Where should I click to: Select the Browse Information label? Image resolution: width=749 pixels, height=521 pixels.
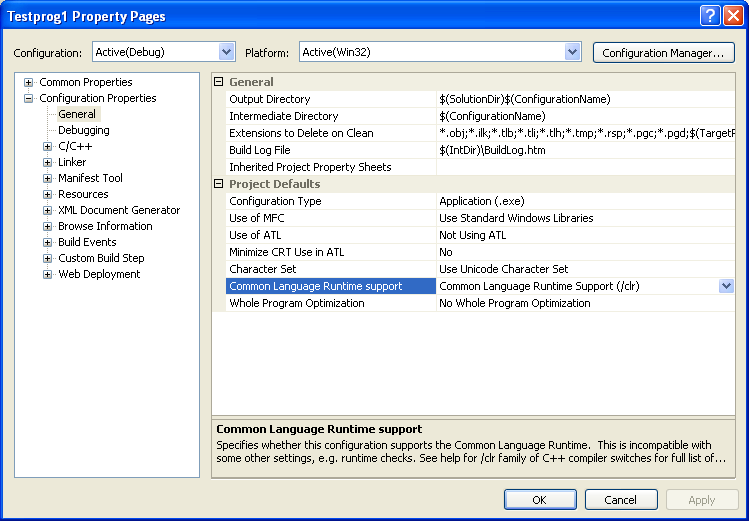point(105,226)
